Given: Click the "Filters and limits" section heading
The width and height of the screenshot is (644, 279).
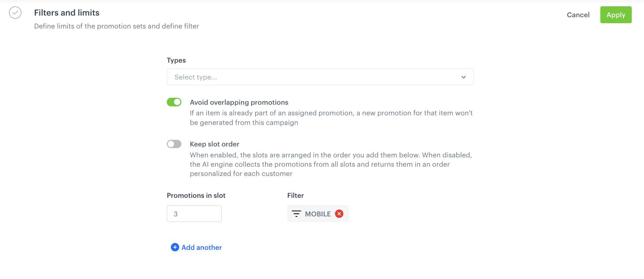Looking at the screenshot, I should pyautogui.click(x=67, y=13).
